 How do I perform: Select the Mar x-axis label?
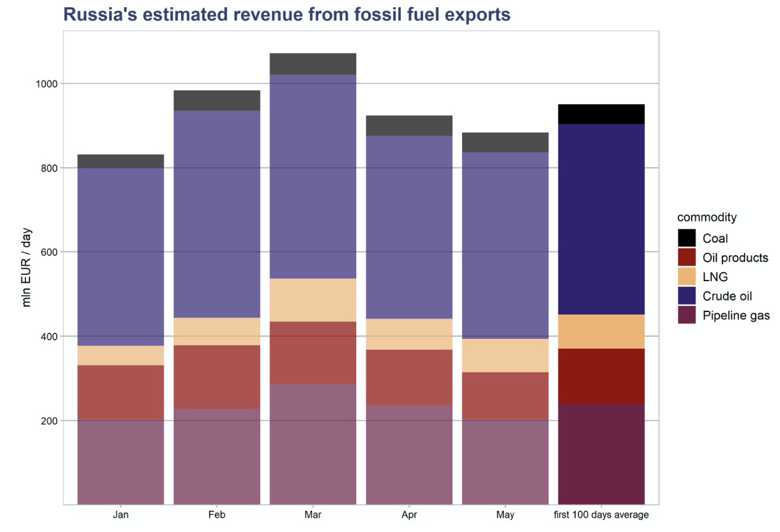(x=313, y=515)
